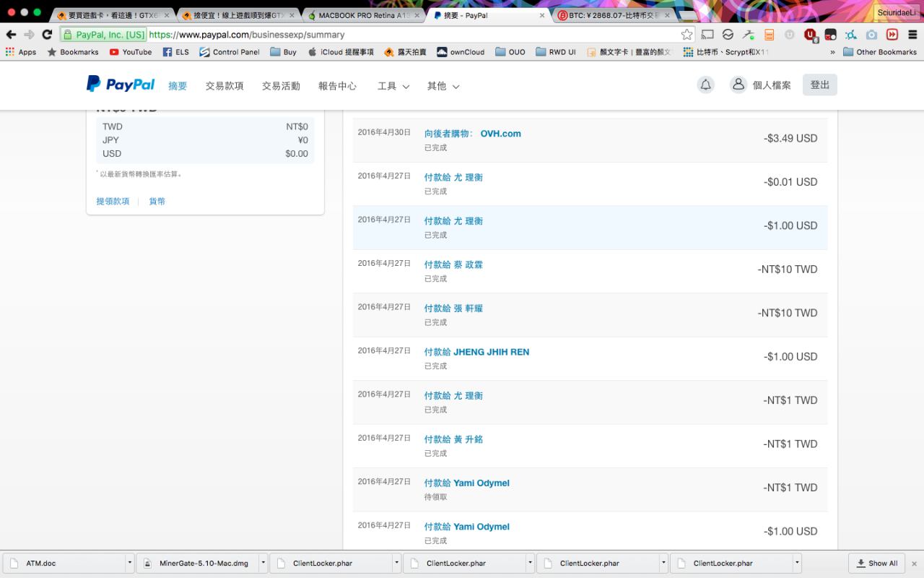Click the bookmark star in address bar
Image resolution: width=924 pixels, height=578 pixels.
point(687,35)
